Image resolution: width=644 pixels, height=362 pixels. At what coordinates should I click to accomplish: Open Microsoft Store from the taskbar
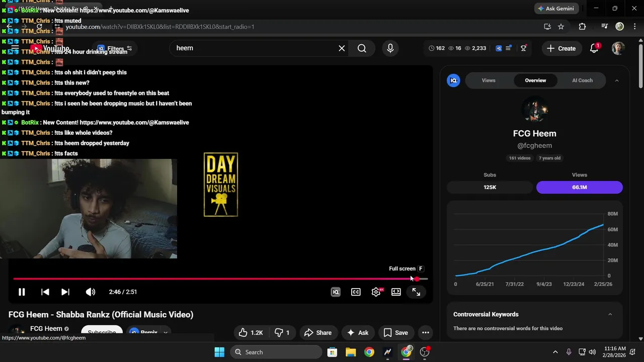click(332, 352)
